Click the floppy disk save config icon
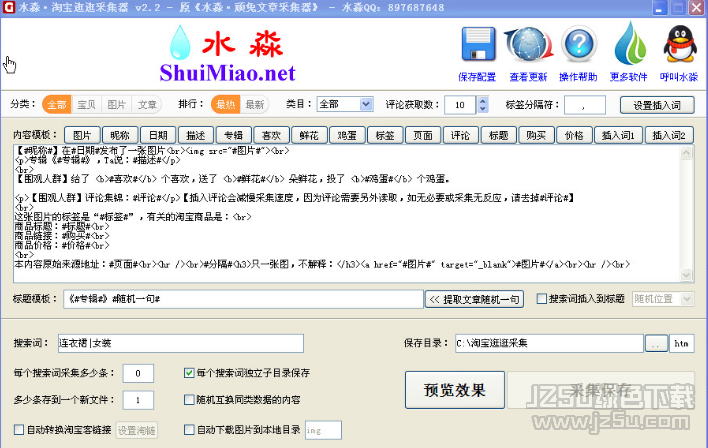This screenshot has width=708, height=448. pos(478,44)
